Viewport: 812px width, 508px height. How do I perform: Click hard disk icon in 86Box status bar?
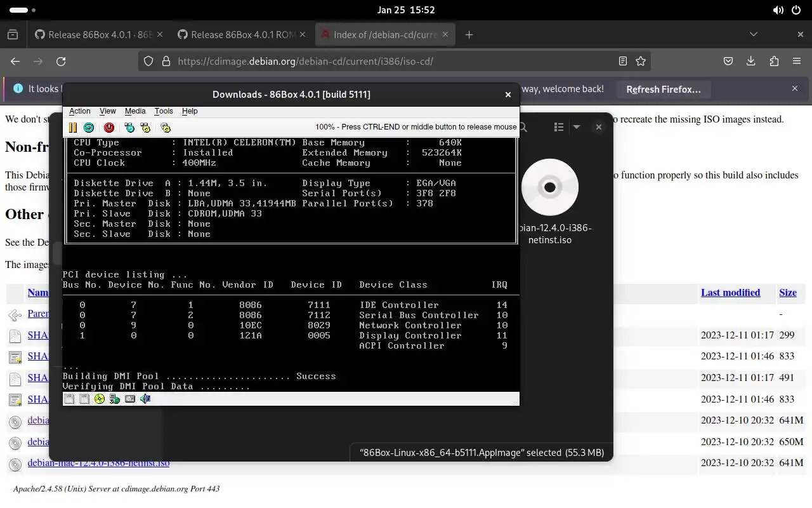point(130,399)
